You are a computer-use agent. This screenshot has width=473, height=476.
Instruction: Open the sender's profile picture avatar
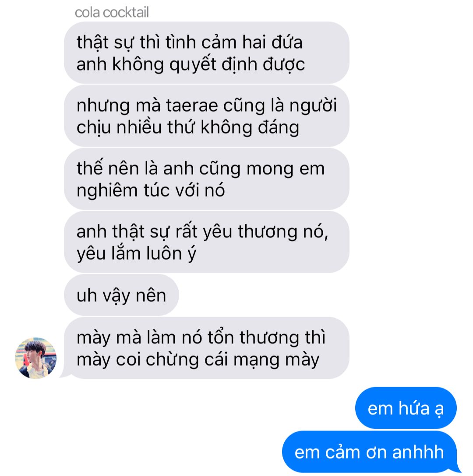point(36,358)
